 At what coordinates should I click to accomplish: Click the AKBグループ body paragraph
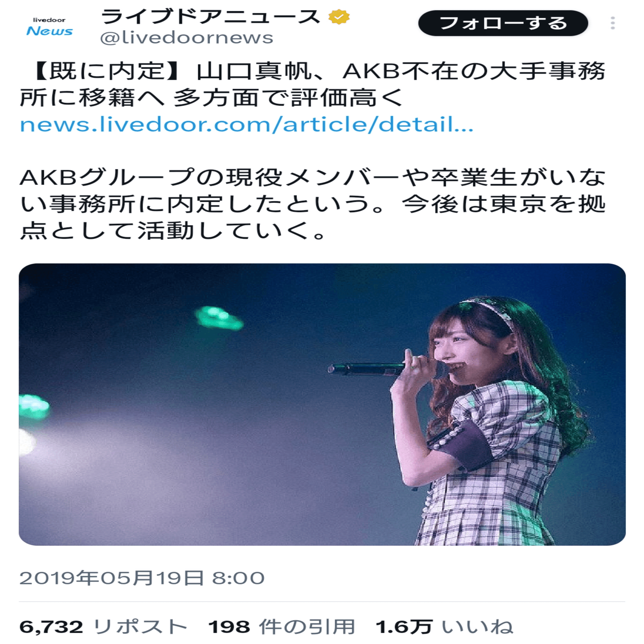pyautogui.click(x=313, y=204)
